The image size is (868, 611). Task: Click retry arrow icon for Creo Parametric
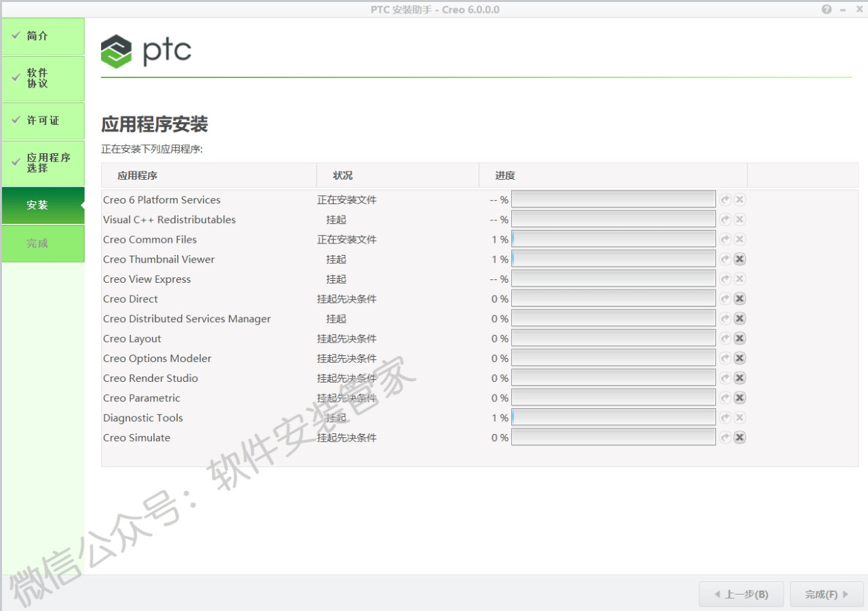[726, 398]
